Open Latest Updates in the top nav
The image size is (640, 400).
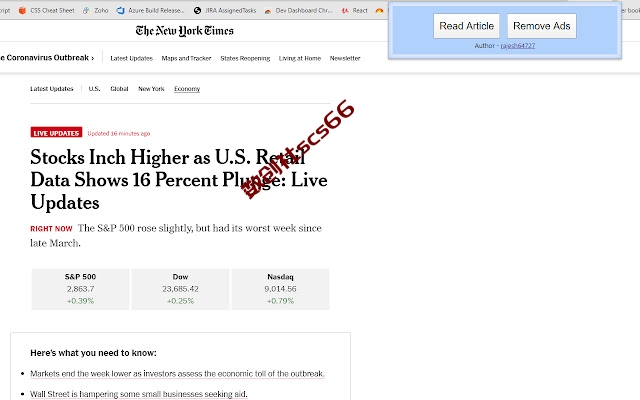click(x=131, y=58)
